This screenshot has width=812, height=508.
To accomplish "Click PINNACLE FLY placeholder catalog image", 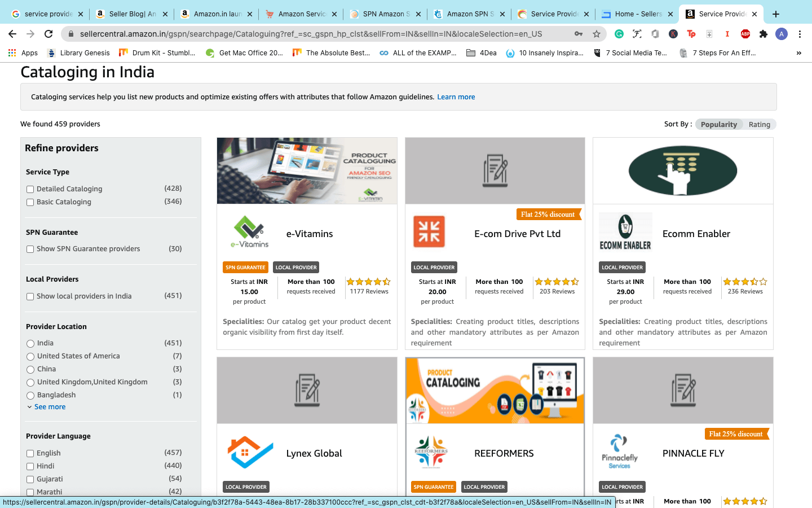I will pyautogui.click(x=683, y=390).
